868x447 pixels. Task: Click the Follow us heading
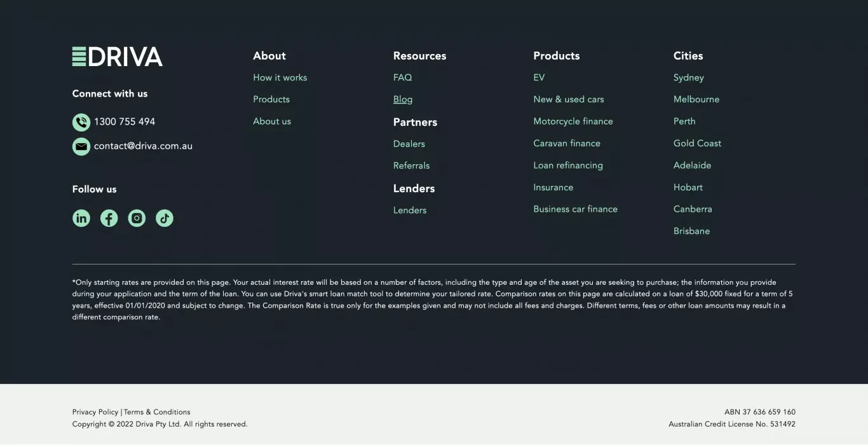tap(95, 189)
